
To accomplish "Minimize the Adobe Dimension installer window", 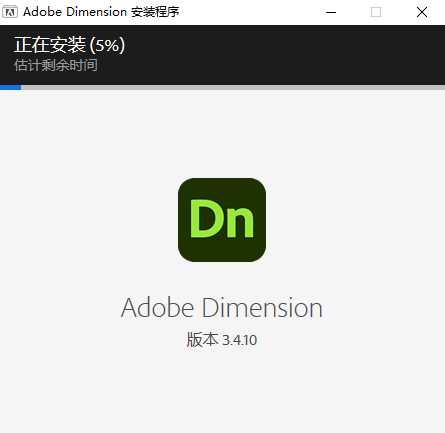I will 331,12.
